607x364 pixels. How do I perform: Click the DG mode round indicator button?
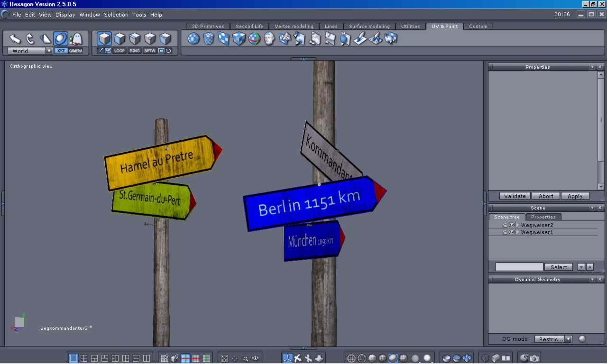tap(582, 339)
